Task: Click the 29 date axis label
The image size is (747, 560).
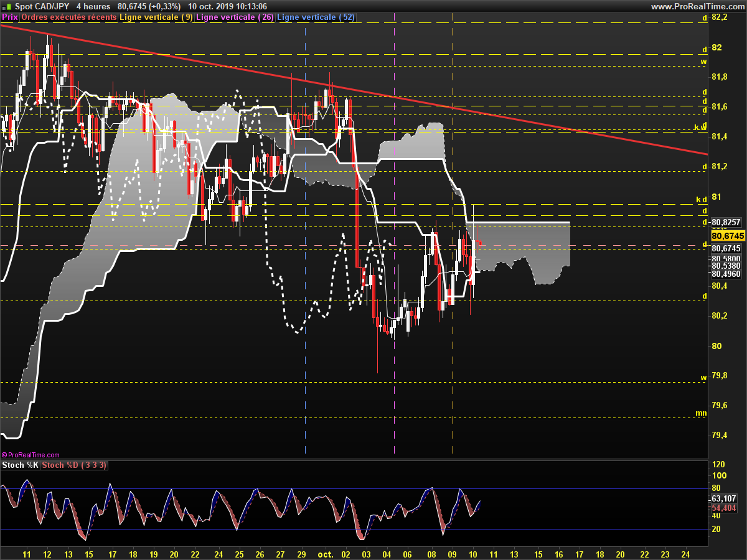Action: (302, 553)
